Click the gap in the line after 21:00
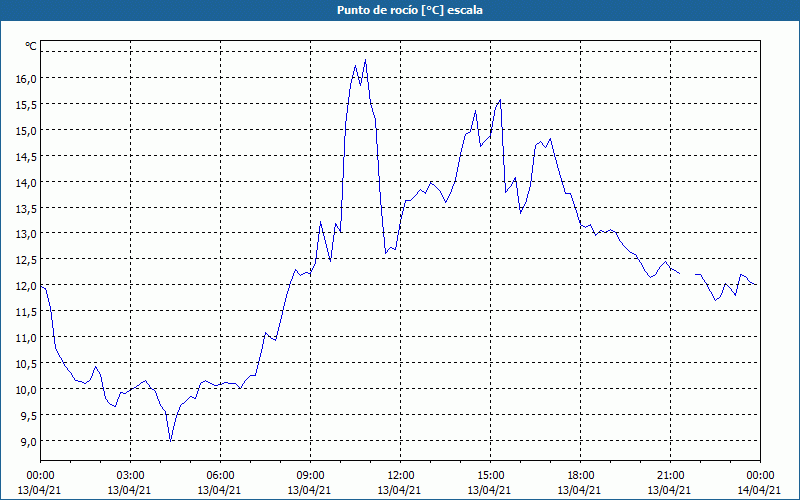Screen dimensions: 800x500 pyautogui.click(x=688, y=273)
